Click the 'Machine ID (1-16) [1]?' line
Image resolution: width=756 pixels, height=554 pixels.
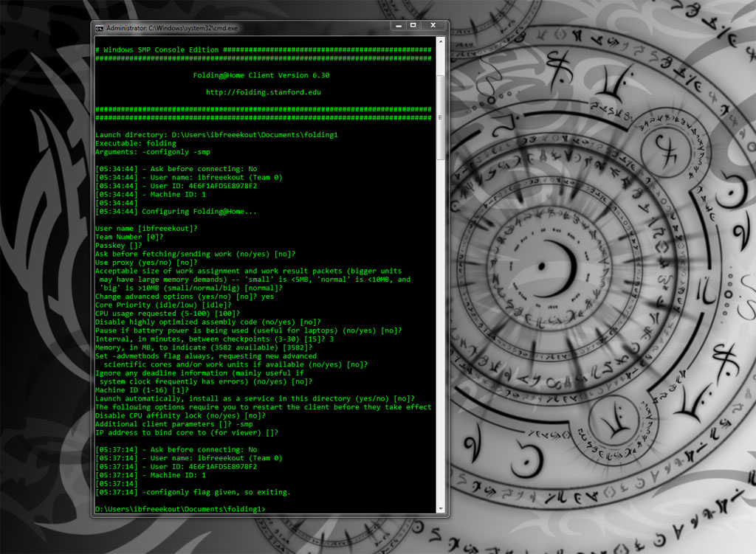[142, 390]
